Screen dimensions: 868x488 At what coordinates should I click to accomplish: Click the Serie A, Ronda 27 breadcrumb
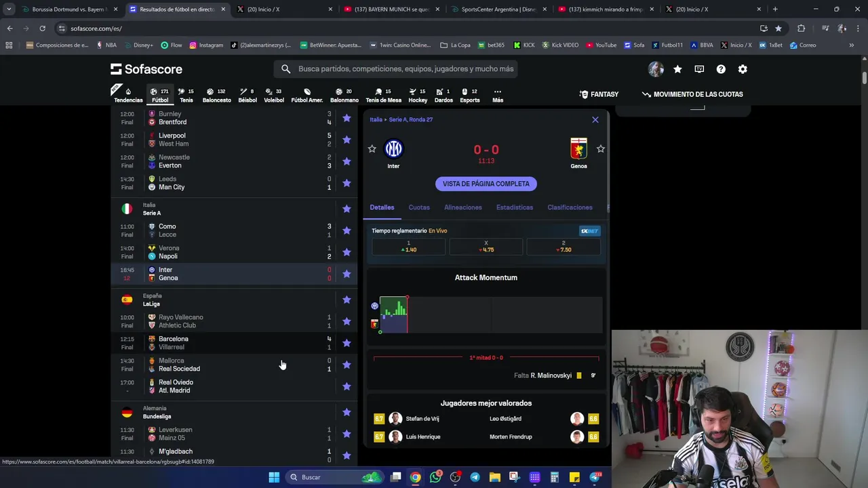coord(411,119)
